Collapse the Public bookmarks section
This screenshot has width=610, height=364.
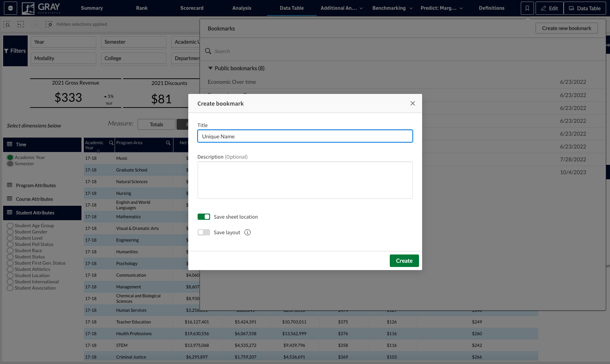[210, 68]
